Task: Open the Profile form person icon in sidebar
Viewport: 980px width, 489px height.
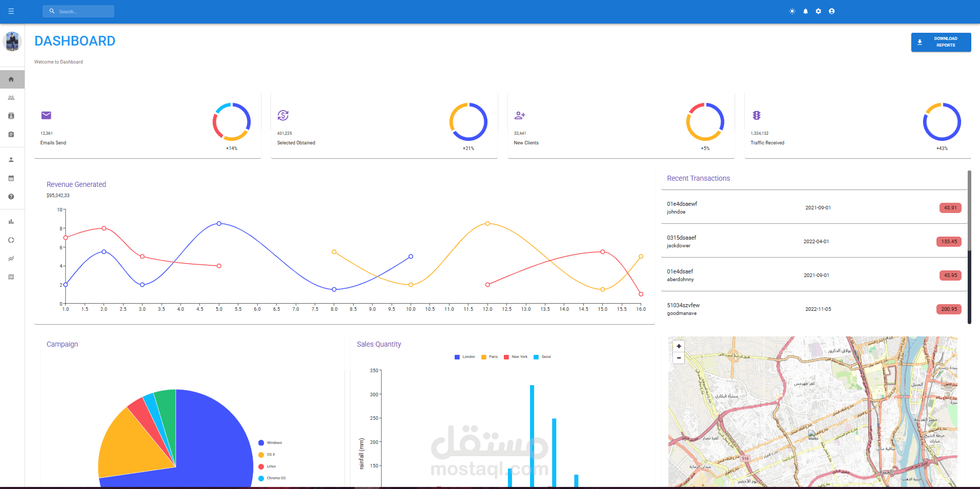Action: click(x=11, y=160)
